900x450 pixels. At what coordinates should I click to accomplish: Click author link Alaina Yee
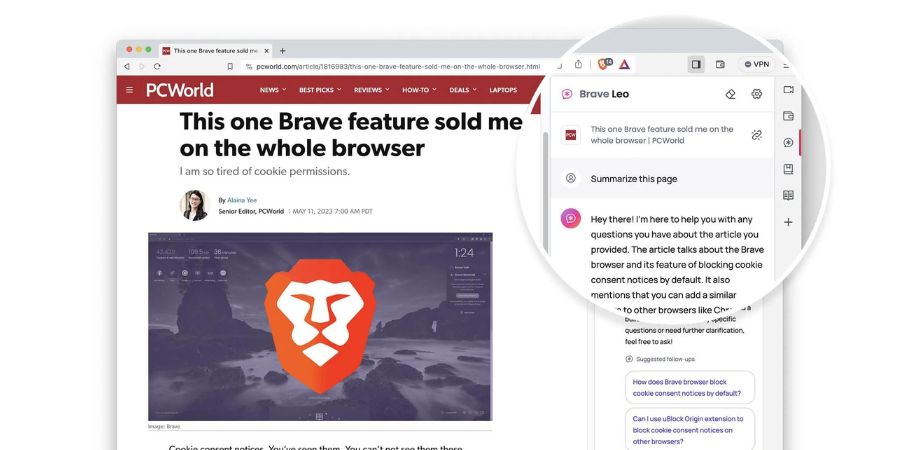(242, 200)
